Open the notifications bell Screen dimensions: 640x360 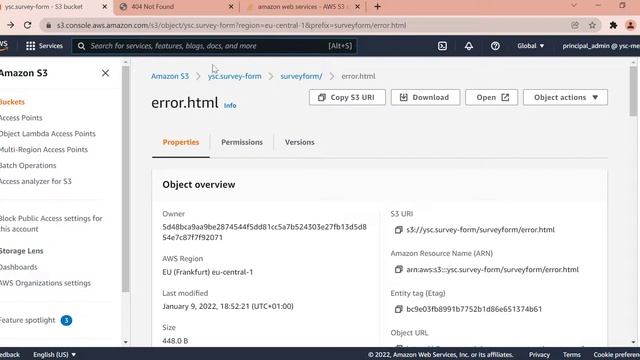(469, 46)
